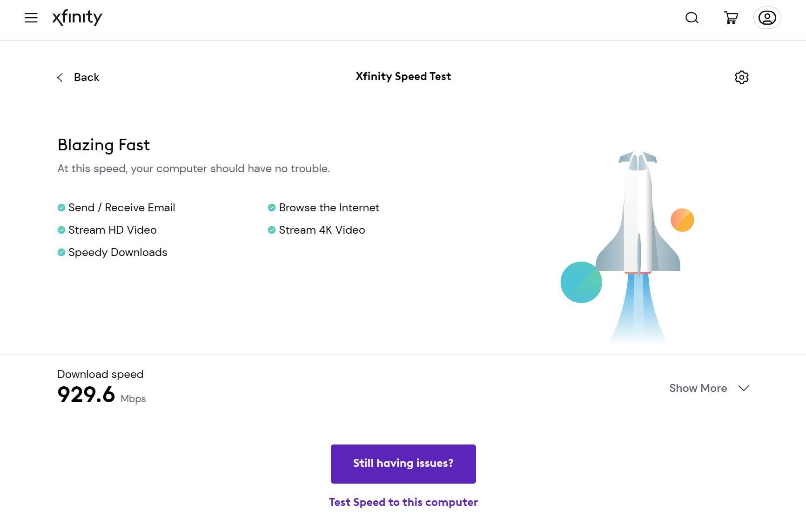Viewport: 806px width, 532px height.
Task: Click the Speedy Downloads checkmark
Action: [x=61, y=252]
